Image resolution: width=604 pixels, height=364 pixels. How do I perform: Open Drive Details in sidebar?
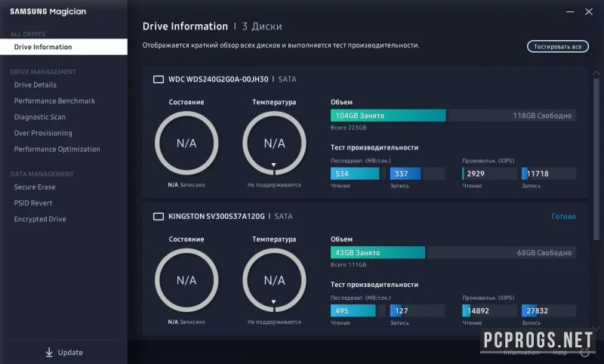[35, 85]
